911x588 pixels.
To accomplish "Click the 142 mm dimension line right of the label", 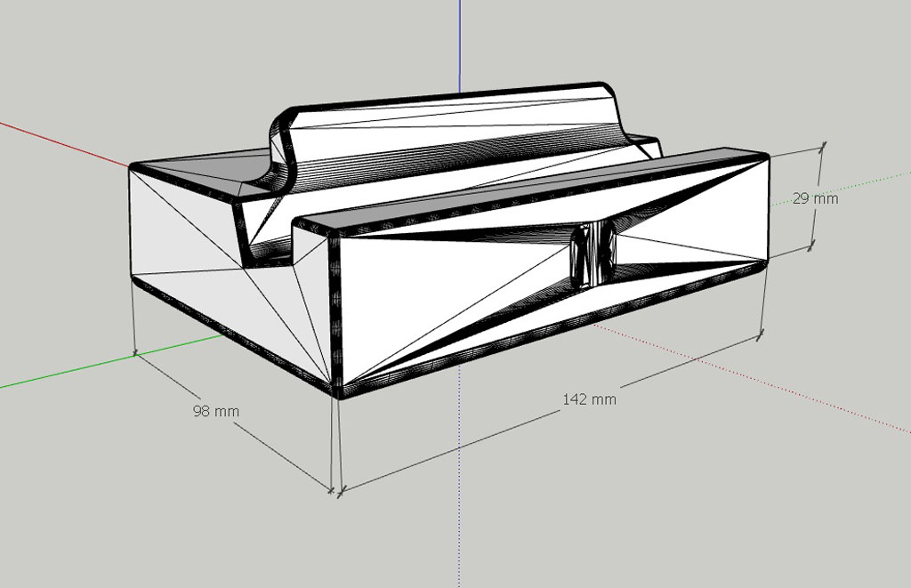I will [x=694, y=362].
